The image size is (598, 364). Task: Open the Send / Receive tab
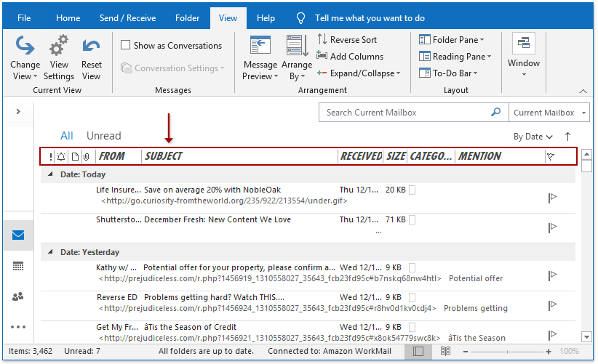(127, 17)
